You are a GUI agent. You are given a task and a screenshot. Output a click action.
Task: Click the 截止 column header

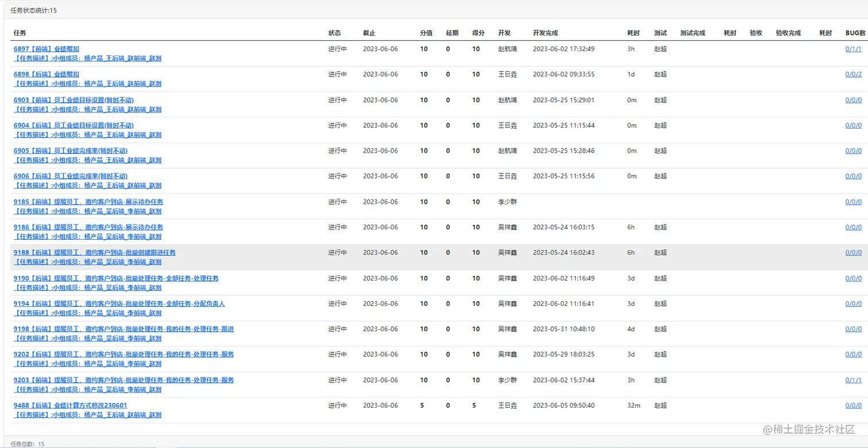369,33
